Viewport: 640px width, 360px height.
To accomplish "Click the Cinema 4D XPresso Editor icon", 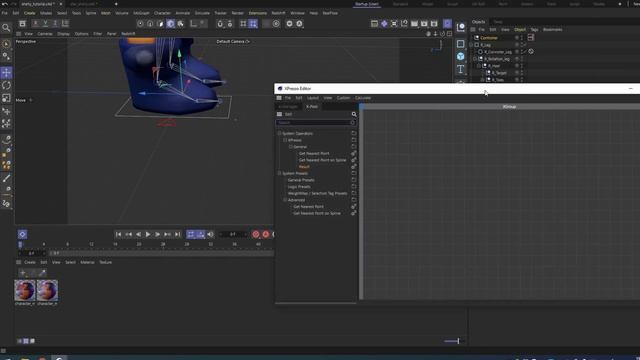I will click(x=280, y=88).
